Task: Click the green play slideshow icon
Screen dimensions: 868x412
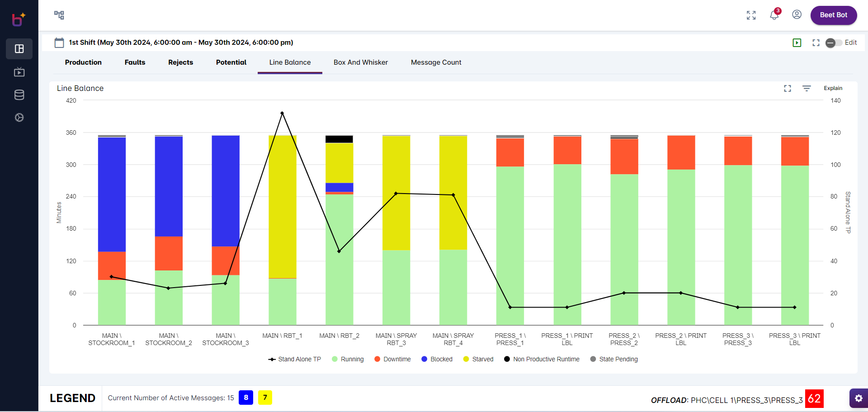Action: pos(797,43)
